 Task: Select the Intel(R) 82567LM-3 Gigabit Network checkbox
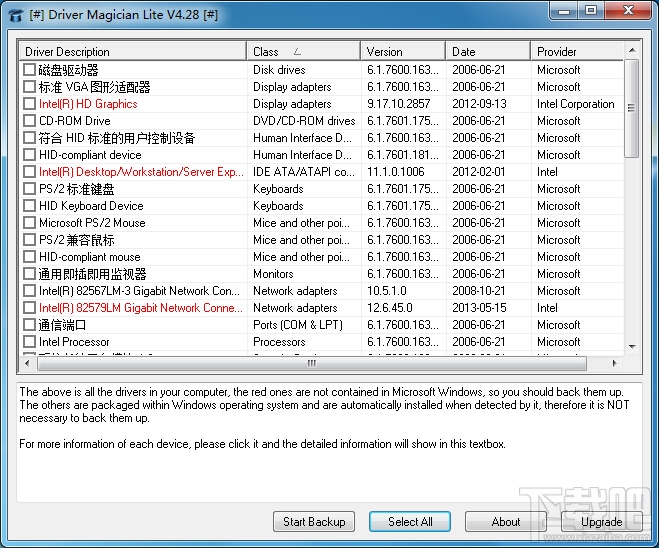click(29, 291)
